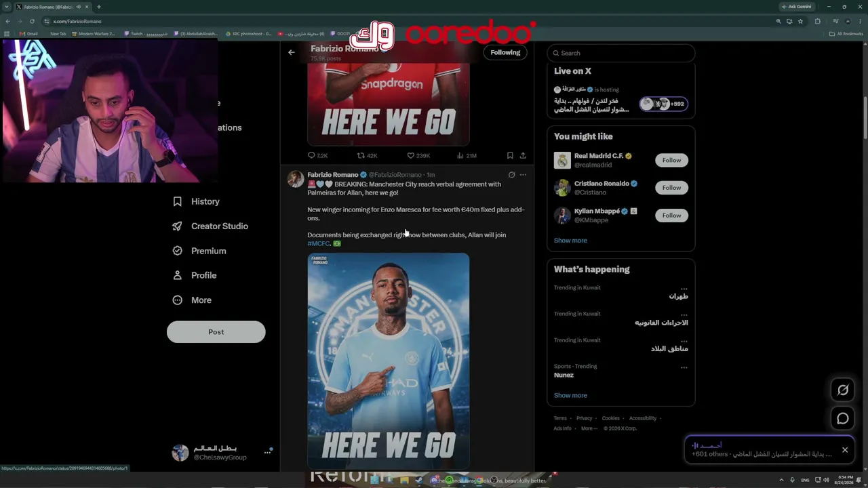Mute the Fabrizio Romano tab audio
The height and width of the screenshot is (488, 868).
coord(79,7)
